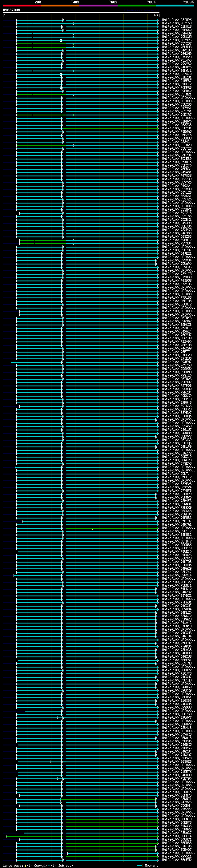Viewport: 197px width, 868px height.
Task: Open hit UniRef100_A8IMP6
Action: click(x=177, y=20)
